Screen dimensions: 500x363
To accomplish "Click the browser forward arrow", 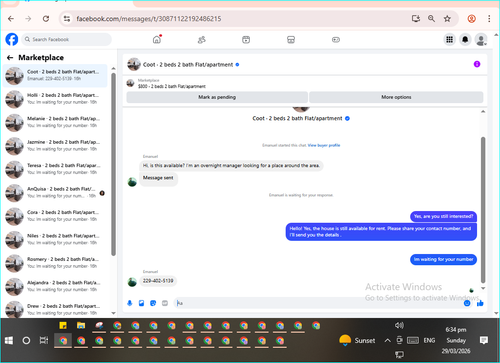I will [28, 19].
